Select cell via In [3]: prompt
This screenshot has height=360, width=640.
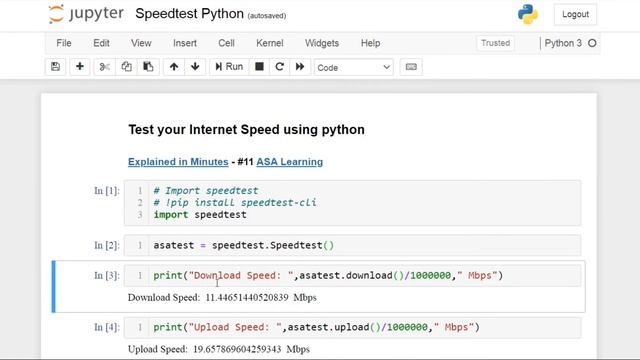tap(107, 276)
